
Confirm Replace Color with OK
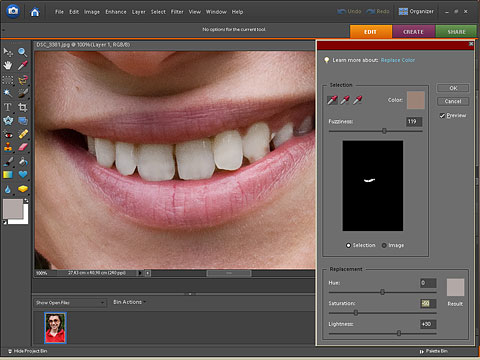tap(453, 88)
